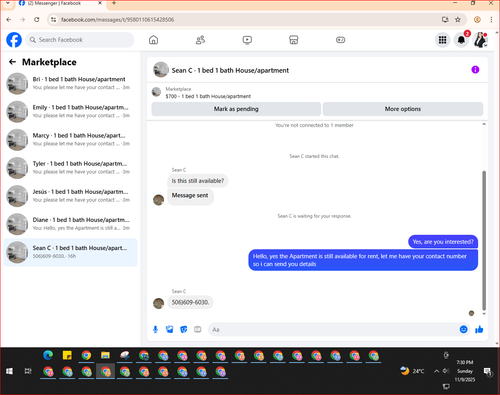The width and height of the screenshot is (500, 395).
Task: Open the Marketplace storefront icon
Action: (294, 40)
